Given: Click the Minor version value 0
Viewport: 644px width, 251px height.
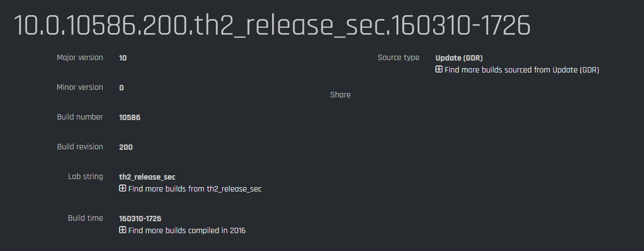Looking at the screenshot, I should click(x=121, y=88).
